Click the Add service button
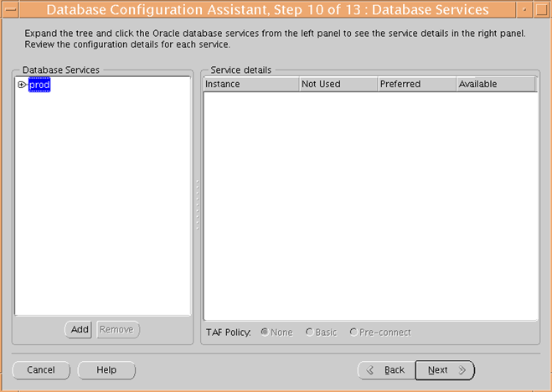 click(x=79, y=330)
